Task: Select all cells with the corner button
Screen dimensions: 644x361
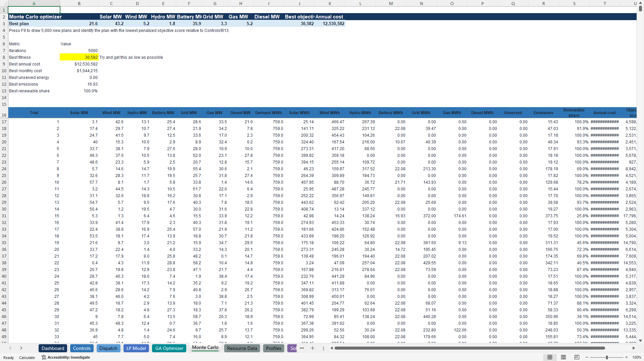Action: tap(4, 3)
